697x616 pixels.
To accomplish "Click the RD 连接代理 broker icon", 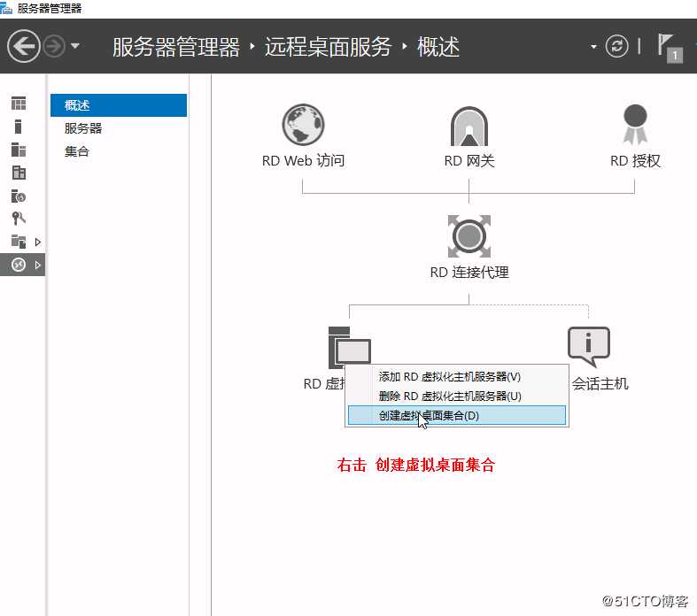I will point(469,235).
